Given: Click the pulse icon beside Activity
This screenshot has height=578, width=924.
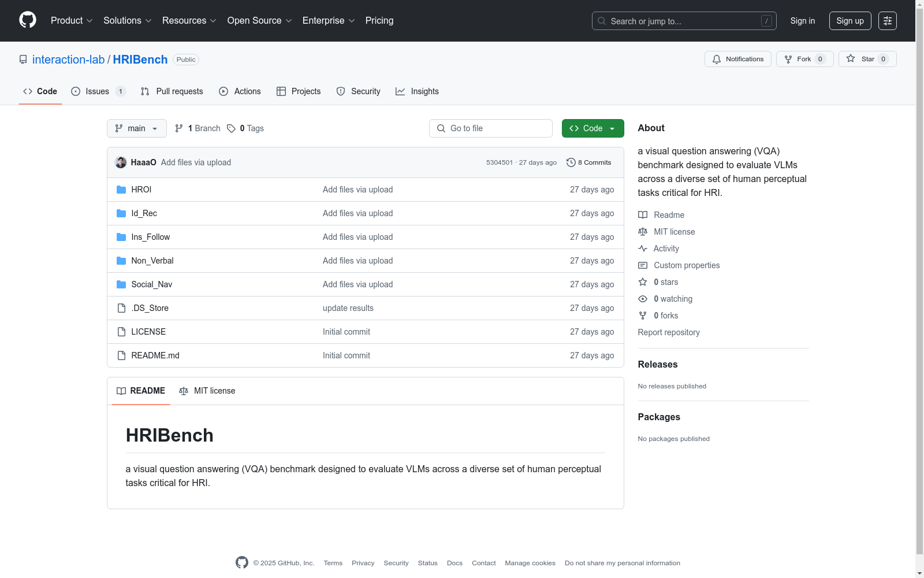Looking at the screenshot, I should point(643,249).
